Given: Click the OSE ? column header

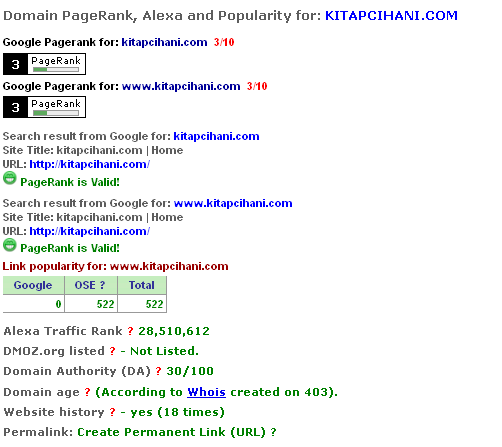Looking at the screenshot, I should tap(91, 285).
